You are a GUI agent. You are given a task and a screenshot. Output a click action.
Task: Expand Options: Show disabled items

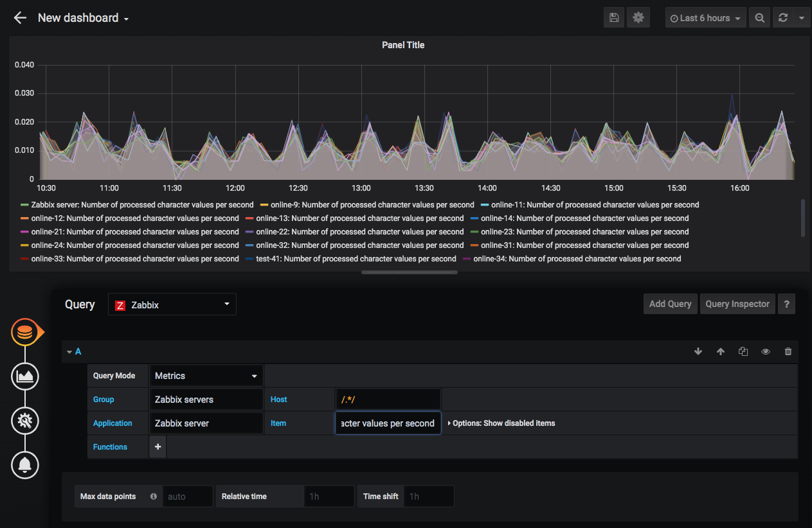(501, 423)
